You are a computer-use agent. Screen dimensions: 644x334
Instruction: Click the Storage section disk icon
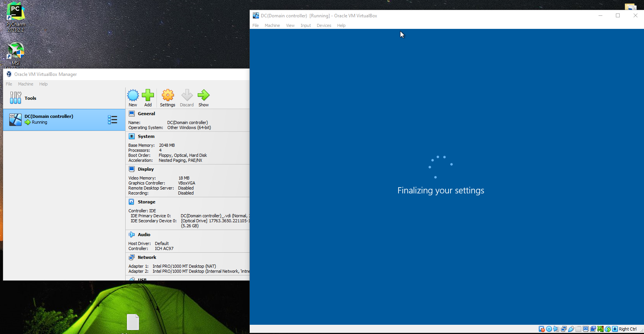click(x=131, y=202)
